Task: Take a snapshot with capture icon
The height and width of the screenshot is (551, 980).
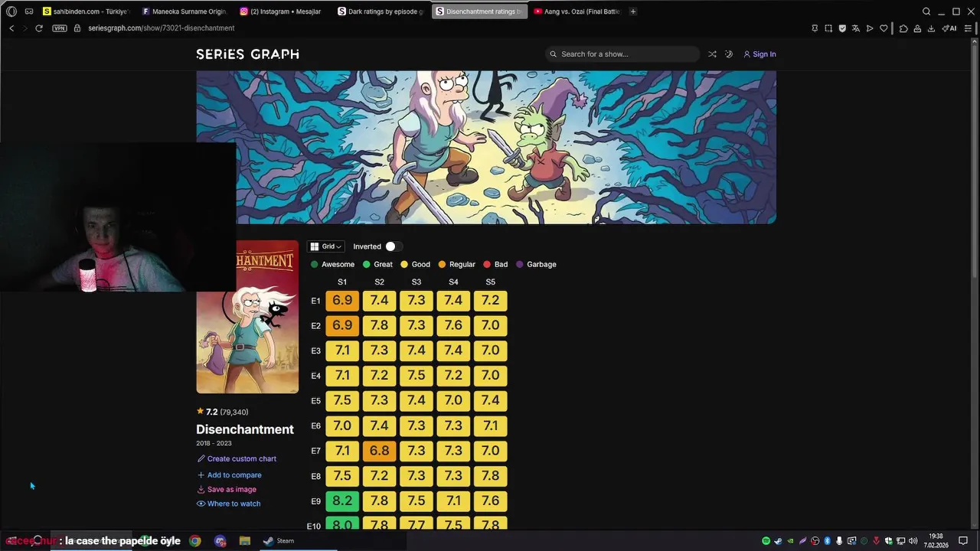Action: tap(828, 28)
